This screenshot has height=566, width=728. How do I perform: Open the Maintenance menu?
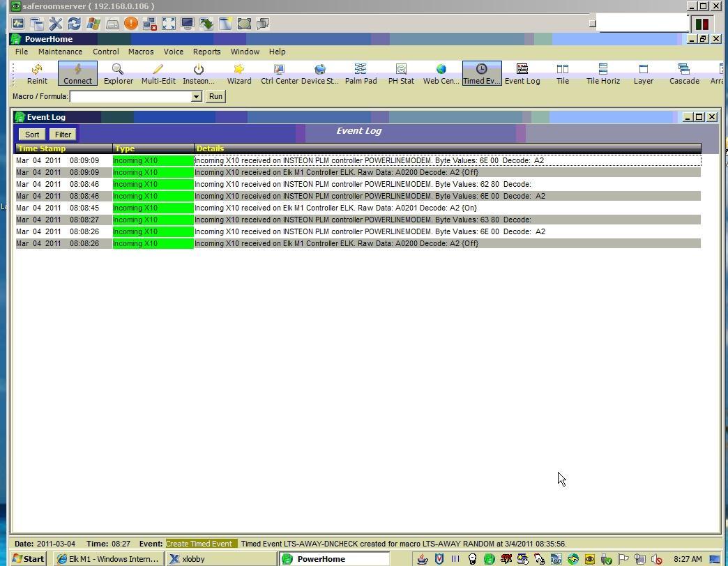[60, 52]
